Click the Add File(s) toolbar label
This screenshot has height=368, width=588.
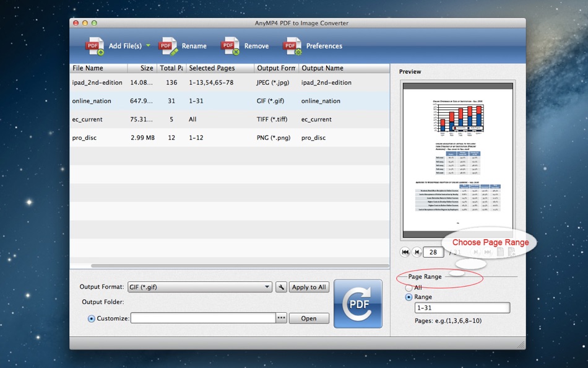pos(125,46)
